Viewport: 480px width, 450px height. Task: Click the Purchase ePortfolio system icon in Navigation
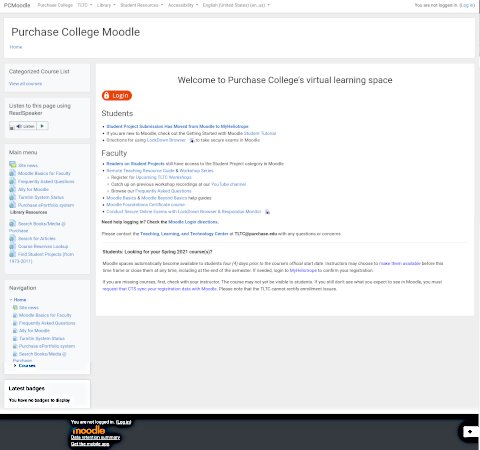[15, 346]
